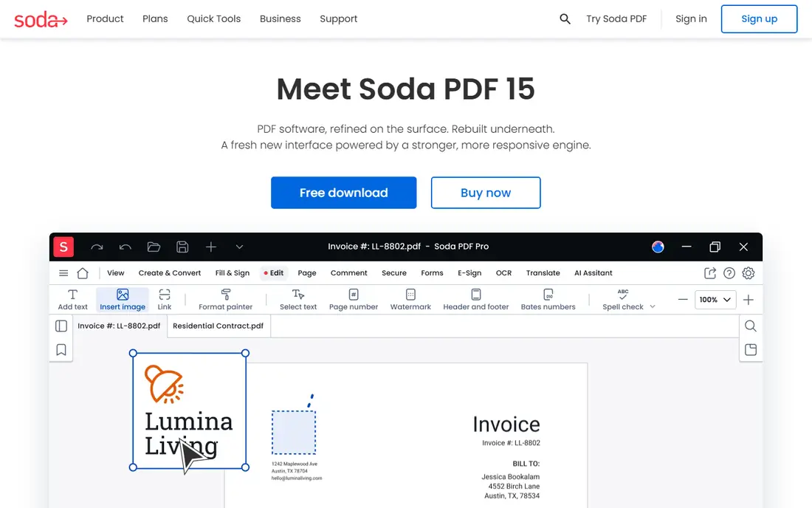812x508 pixels.
Task: Open the Comment menu
Action: pyautogui.click(x=348, y=273)
